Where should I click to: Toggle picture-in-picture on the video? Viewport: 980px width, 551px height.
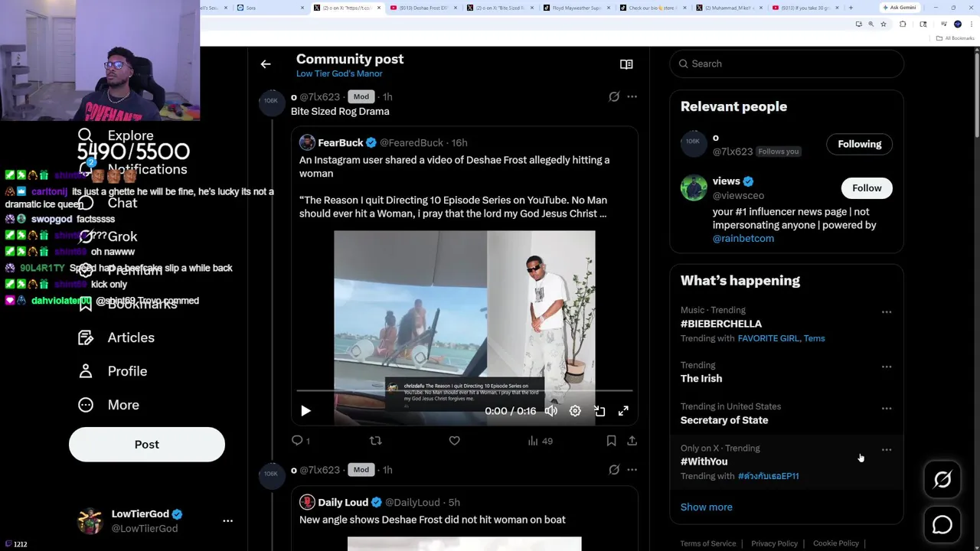coord(599,411)
